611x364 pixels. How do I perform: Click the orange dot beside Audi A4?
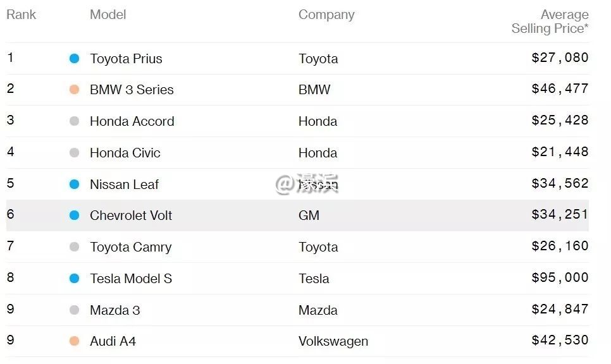74,341
